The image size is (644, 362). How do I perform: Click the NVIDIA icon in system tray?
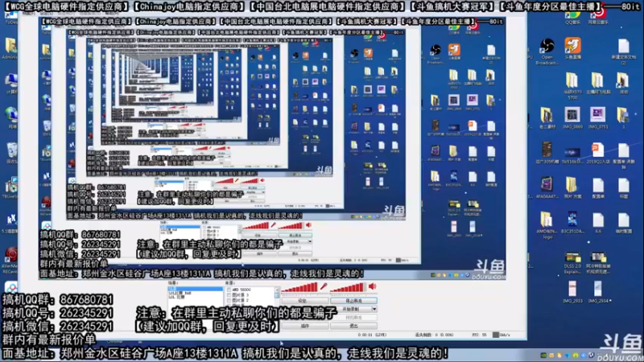coord(543,356)
